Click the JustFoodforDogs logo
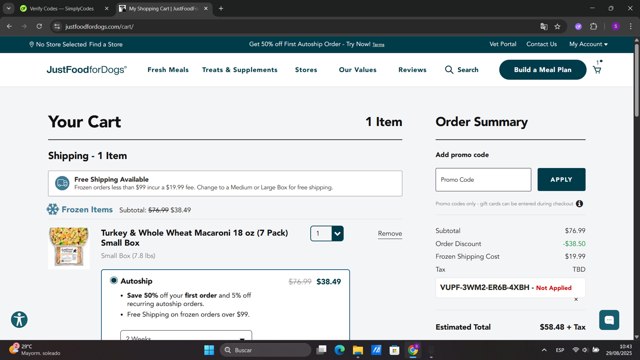The width and height of the screenshot is (640, 360). [x=87, y=70]
